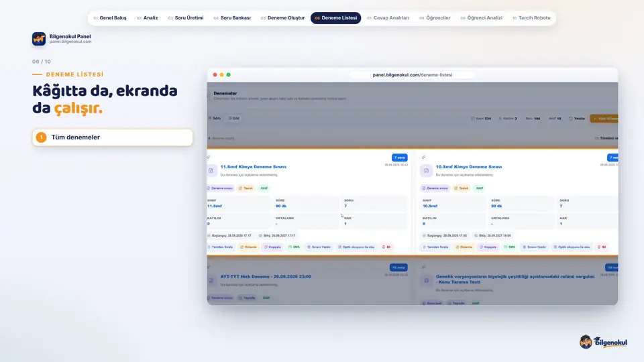Click the orange Yeni deneme button
This screenshot has height=362, width=644.
(x=604, y=119)
